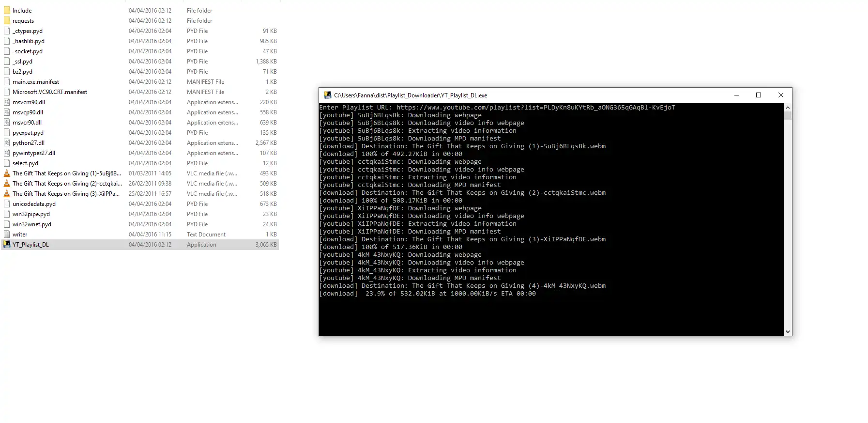Click console line "100% of 508.17KiB"
Viewport: 868px width, 423px height.
pos(391,201)
